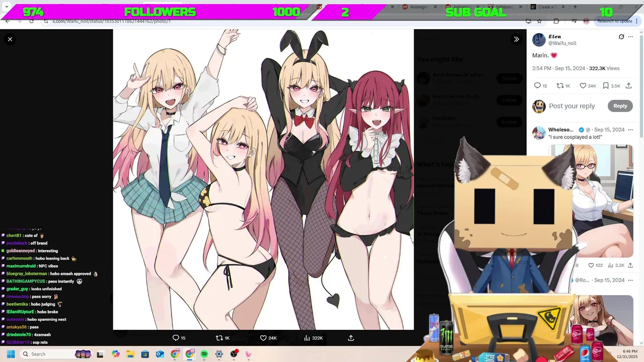Switch to the Safebooru tab

pyautogui.click(x=504, y=7)
